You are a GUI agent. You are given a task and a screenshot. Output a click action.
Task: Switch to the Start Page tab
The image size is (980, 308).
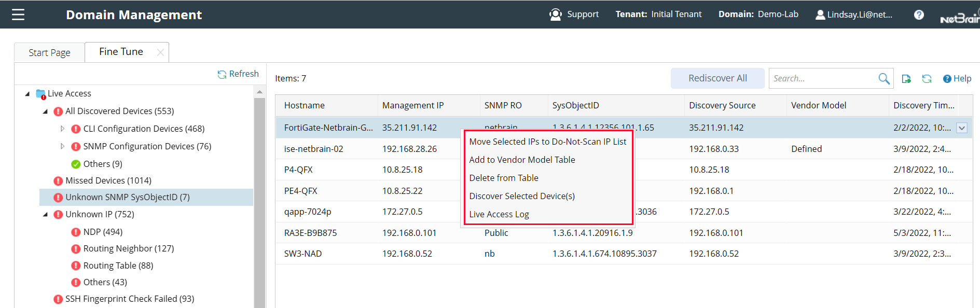(x=49, y=52)
